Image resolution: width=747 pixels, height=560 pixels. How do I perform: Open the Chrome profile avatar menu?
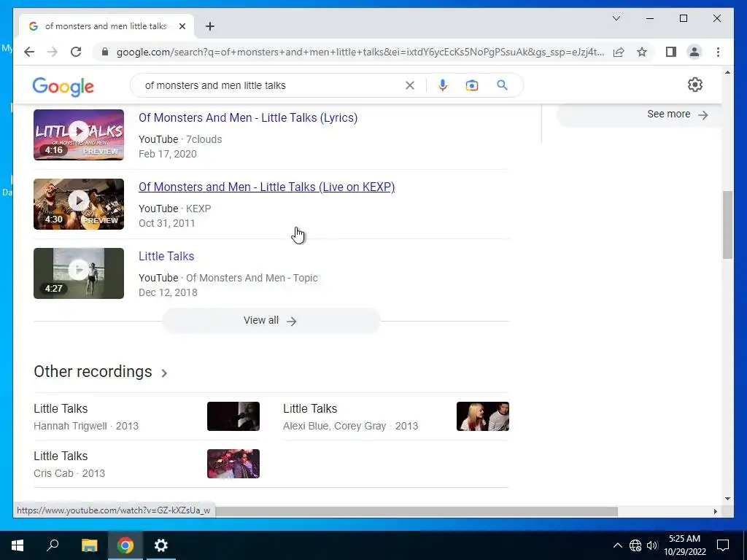click(x=694, y=52)
